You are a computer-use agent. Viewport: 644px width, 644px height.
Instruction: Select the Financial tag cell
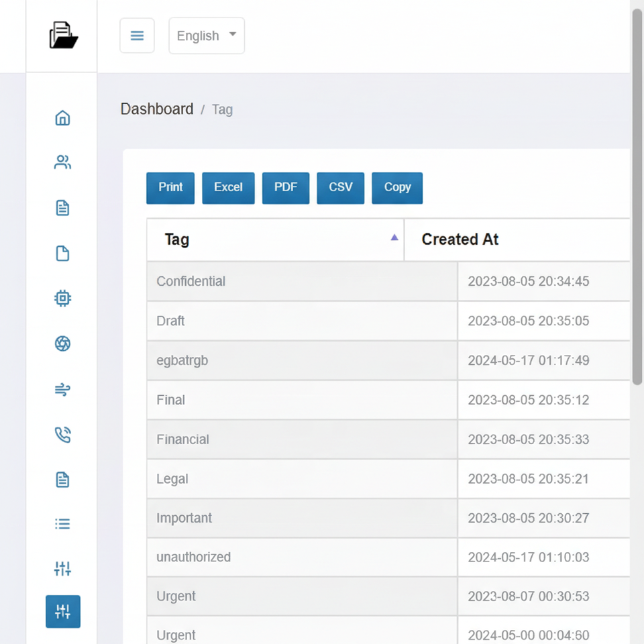(x=302, y=439)
